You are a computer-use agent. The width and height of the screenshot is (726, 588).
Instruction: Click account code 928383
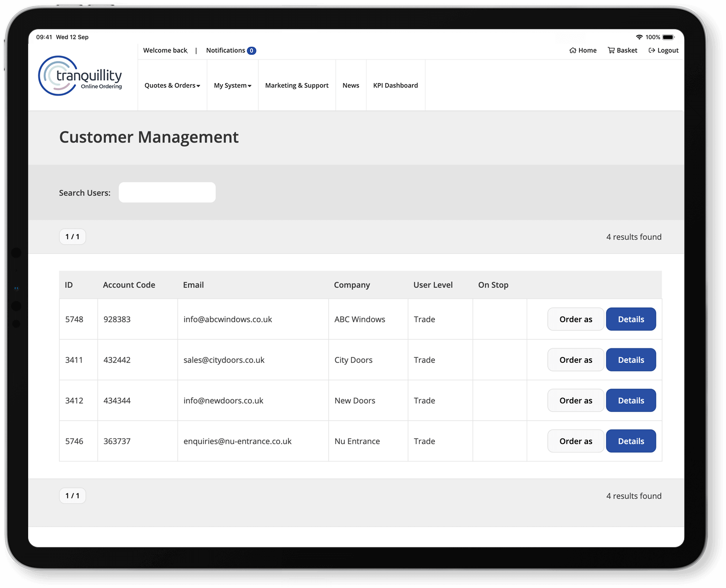117,319
